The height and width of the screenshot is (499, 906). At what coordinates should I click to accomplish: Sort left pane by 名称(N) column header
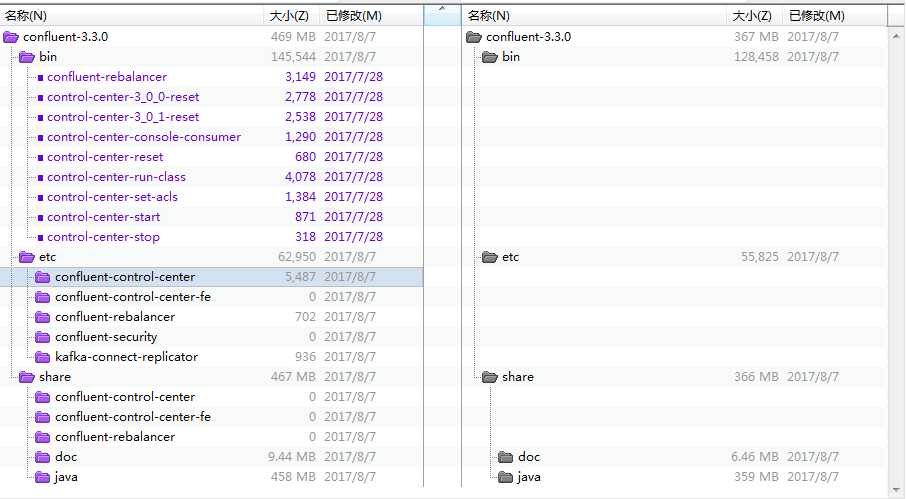click(x=132, y=16)
